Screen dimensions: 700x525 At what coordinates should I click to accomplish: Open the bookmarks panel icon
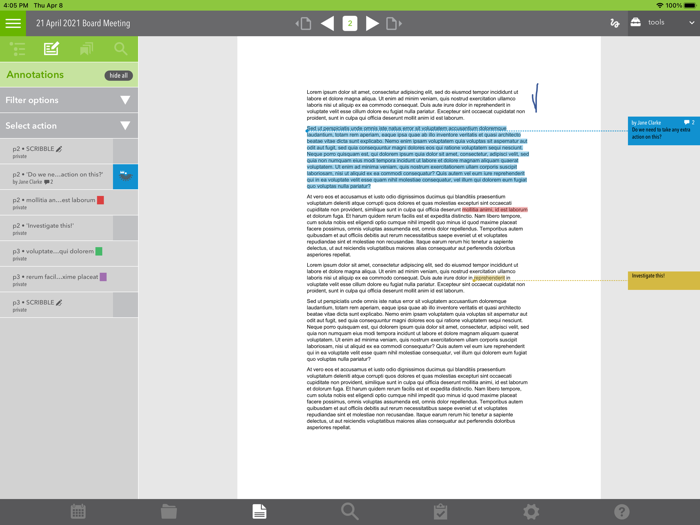tap(86, 48)
